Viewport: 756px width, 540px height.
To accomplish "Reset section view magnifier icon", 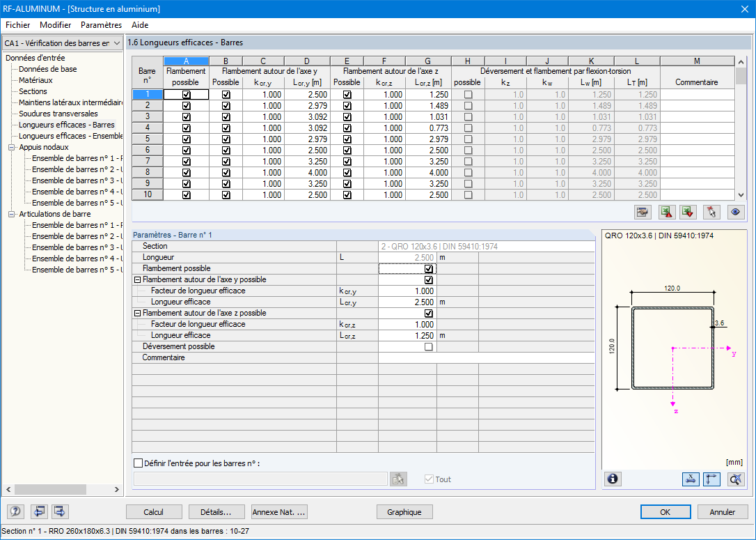I will (735, 479).
